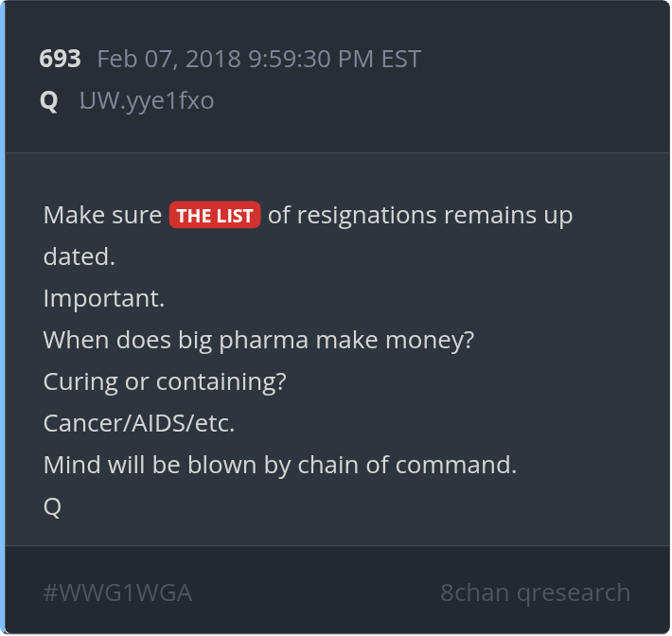Click the 'of resignations remains up' text
The image size is (672, 636).
click(x=420, y=216)
